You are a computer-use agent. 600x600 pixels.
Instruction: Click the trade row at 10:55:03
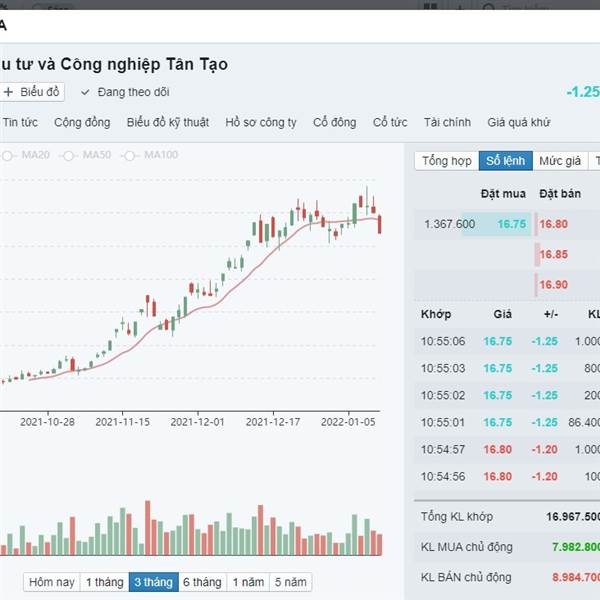507,368
